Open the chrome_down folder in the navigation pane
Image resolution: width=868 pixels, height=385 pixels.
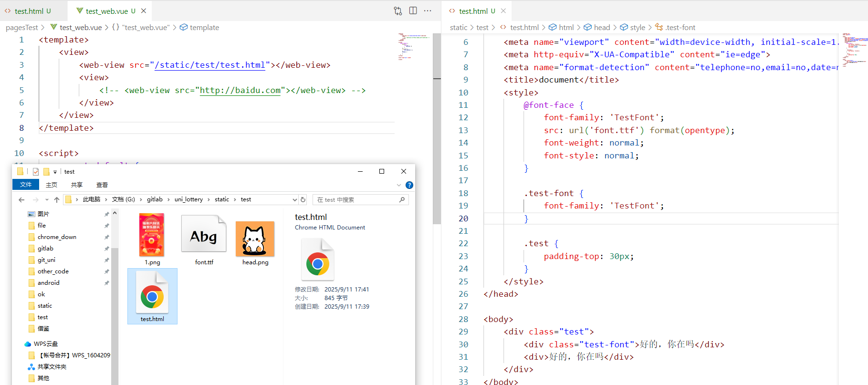tap(57, 237)
